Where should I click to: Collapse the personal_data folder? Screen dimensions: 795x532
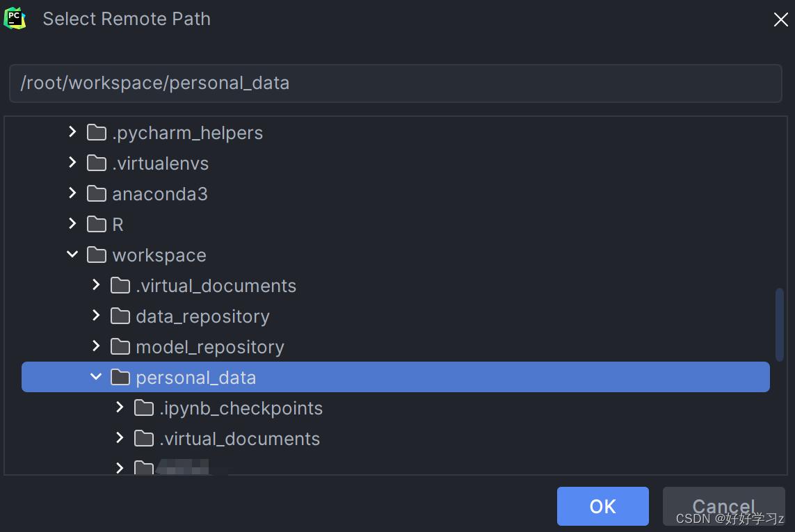point(96,377)
